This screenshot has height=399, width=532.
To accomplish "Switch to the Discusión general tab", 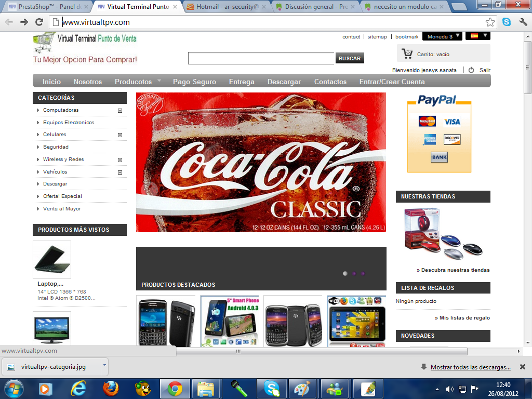I will click(x=315, y=6).
